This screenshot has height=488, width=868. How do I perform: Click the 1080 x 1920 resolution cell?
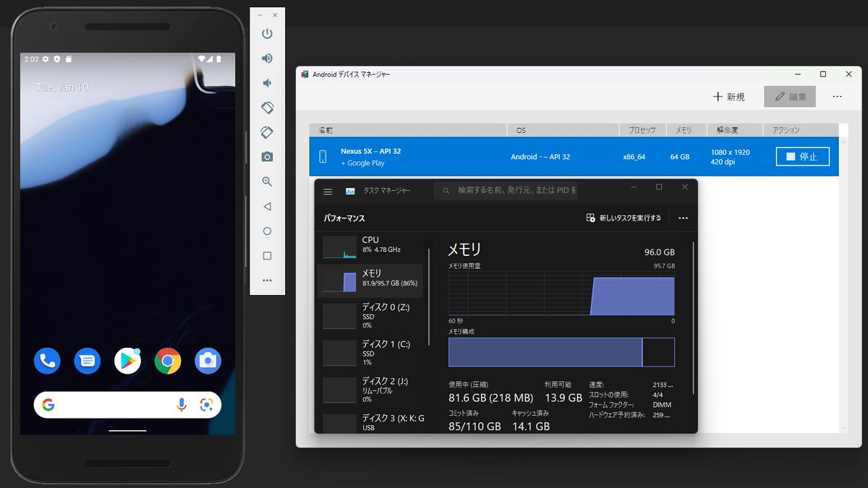[x=730, y=152]
